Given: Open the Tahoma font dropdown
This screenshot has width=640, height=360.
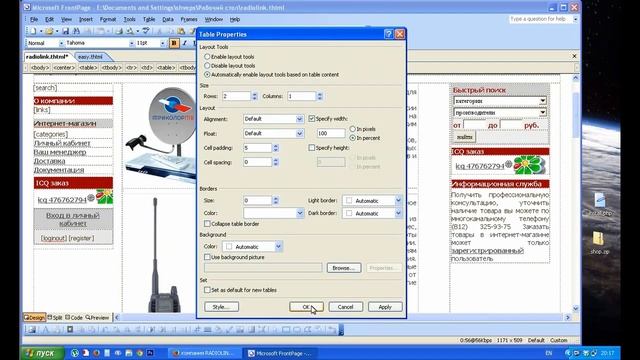Looking at the screenshot, I should click(131, 43).
